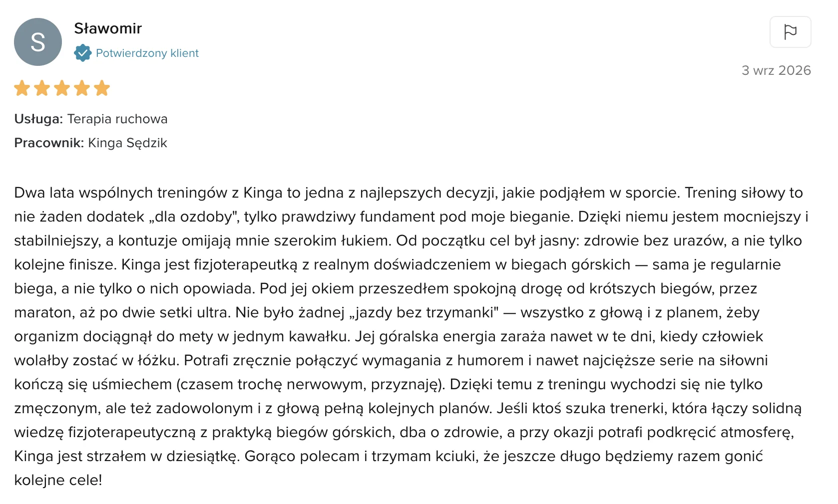Click the closing words 'kolejne cele!'
The height and width of the screenshot is (504, 838).
(58, 480)
